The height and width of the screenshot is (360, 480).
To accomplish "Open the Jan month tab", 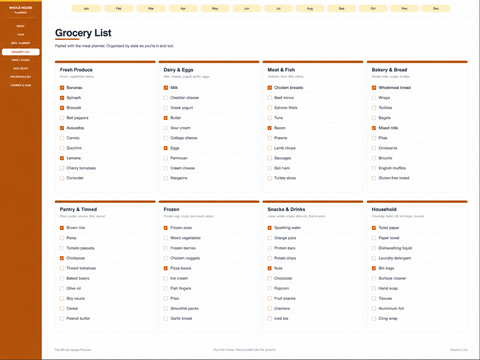I will click(86, 8).
